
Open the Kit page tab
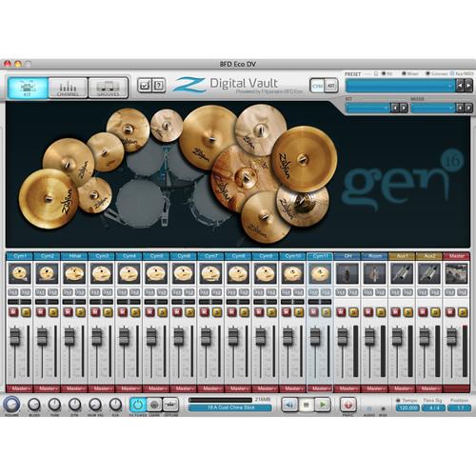point(28,88)
